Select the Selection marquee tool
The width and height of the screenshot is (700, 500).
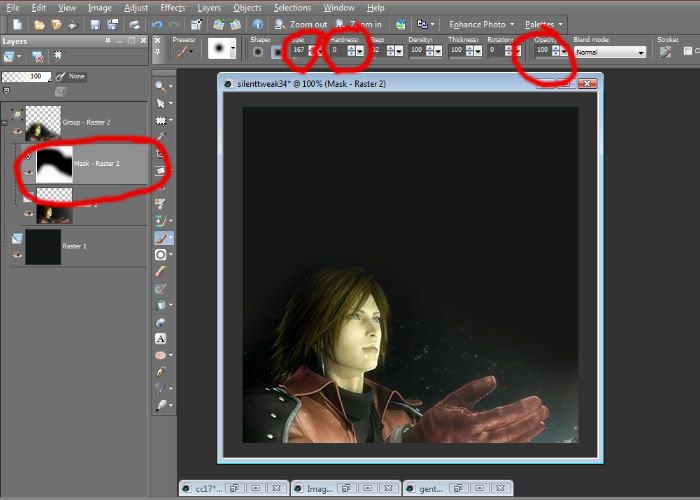160,121
